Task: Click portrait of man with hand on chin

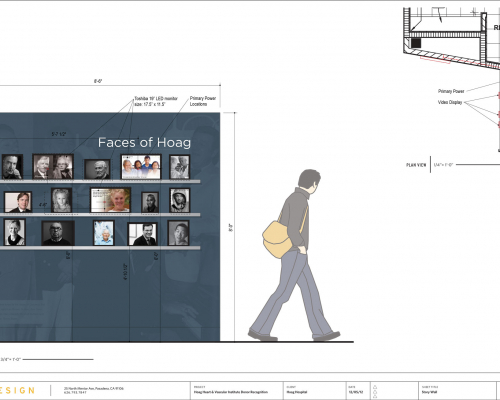Action: click(x=12, y=167)
